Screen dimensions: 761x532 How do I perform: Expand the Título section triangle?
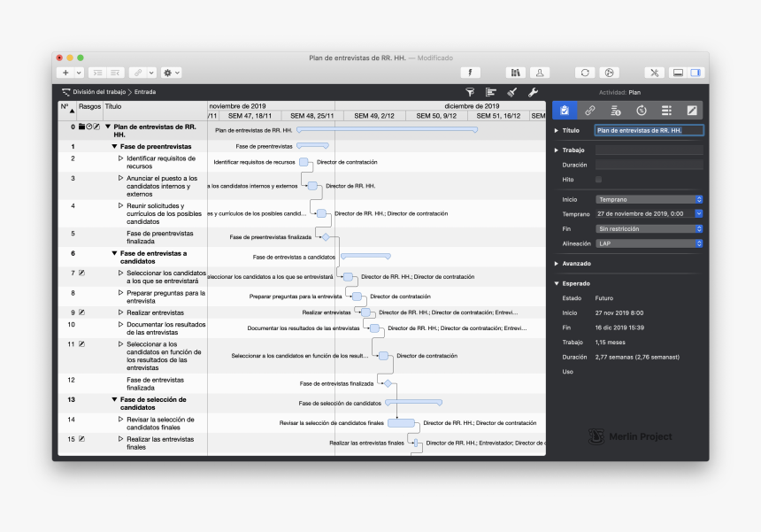click(557, 131)
